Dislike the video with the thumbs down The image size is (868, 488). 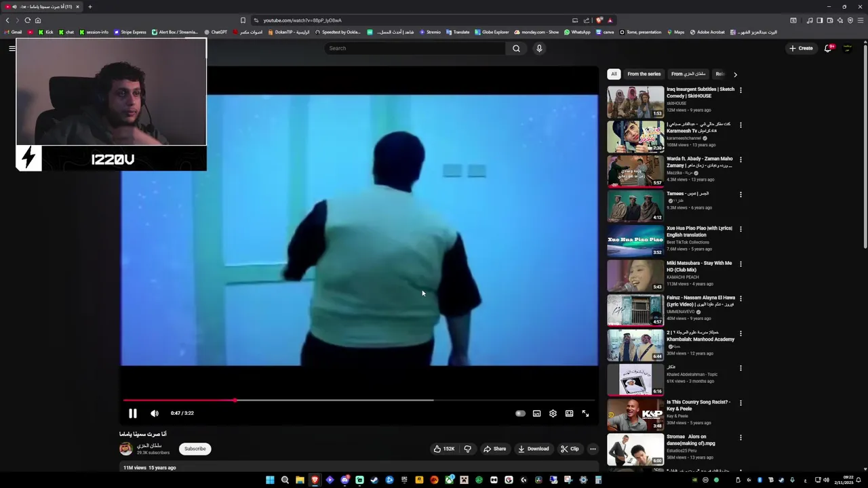click(x=467, y=449)
